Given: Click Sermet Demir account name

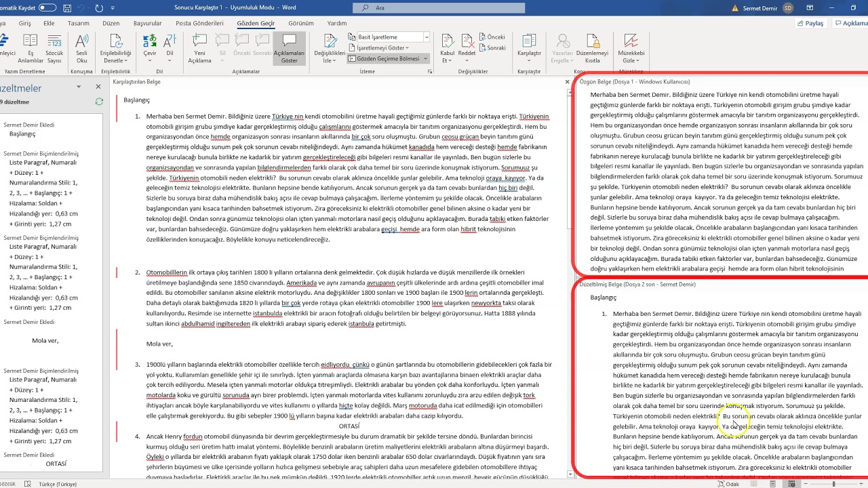Looking at the screenshot, I should point(760,8).
